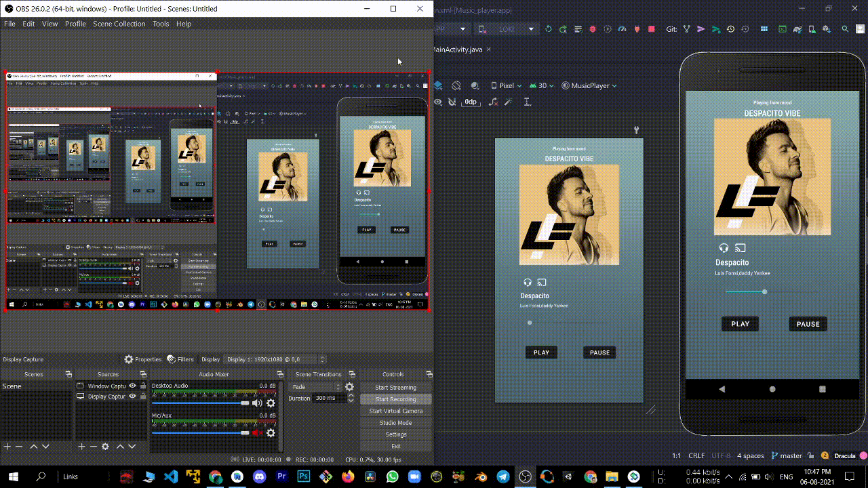Move source up in Sources list
Screen dimensions: 868x488
pyautogui.click(x=120, y=447)
